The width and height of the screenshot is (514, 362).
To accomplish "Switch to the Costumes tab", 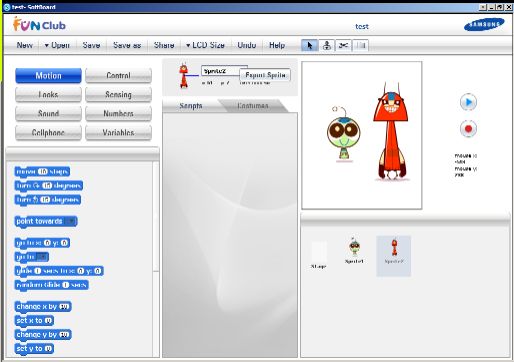I will point(253,106).
